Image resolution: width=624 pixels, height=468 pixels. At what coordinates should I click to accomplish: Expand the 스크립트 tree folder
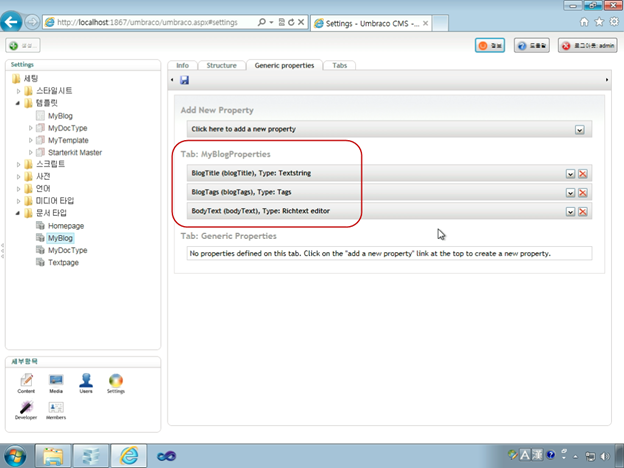coord(18,164)
